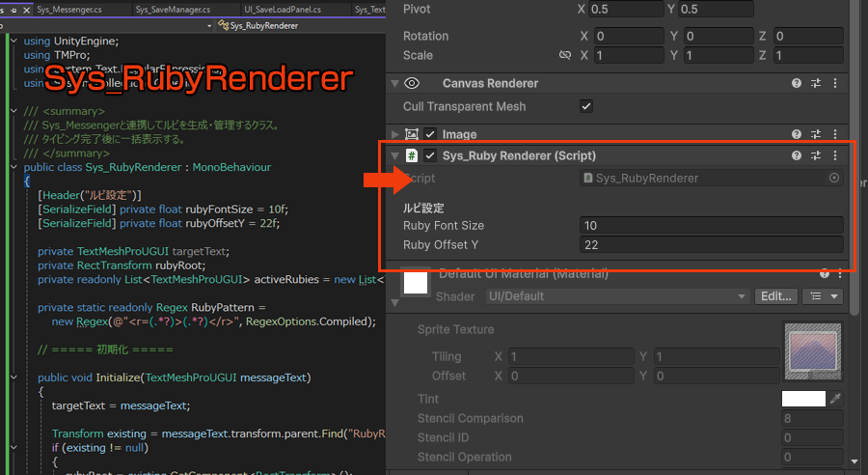
Task: Pick tint color with the eyedropper
Action: 835,399
